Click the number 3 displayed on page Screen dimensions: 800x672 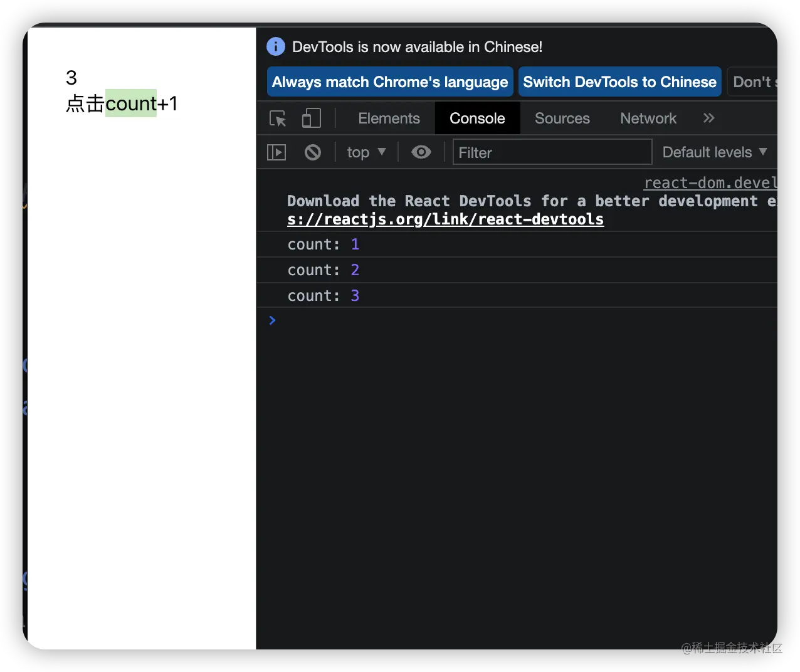click(x=71, y=78)
